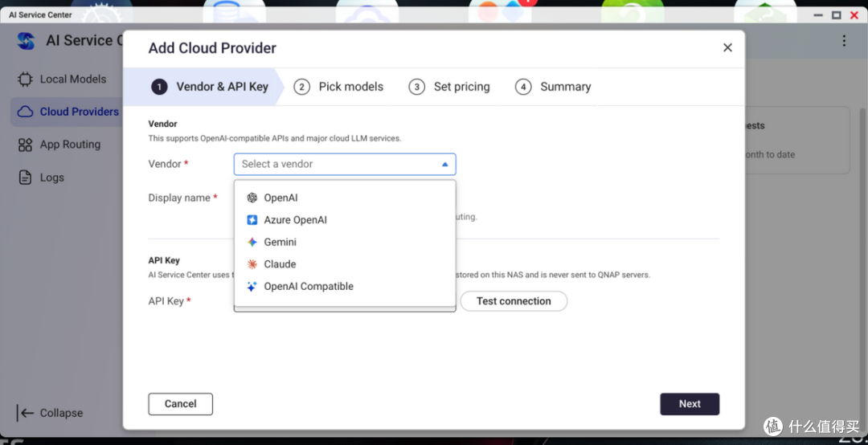Select OpenAI from the vendor list

pos(344,198)
